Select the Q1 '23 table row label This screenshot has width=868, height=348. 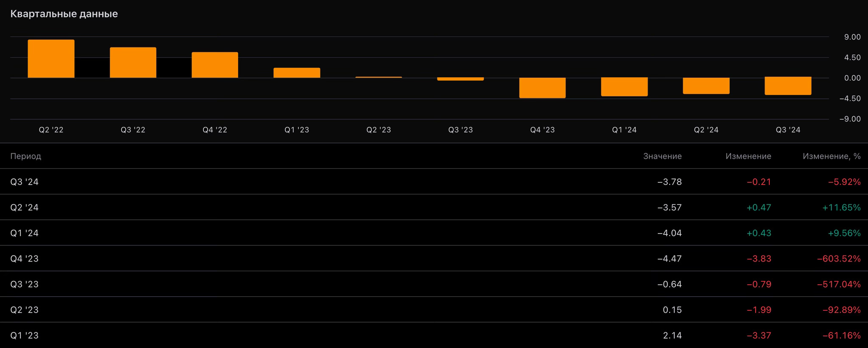click(25, 335)
